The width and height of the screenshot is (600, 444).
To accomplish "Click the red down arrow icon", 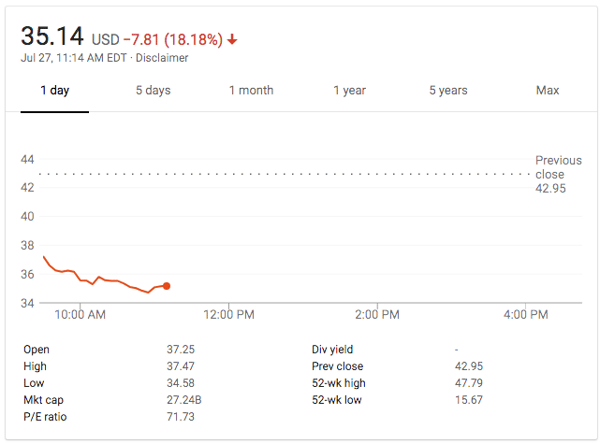I will coord(233,40).
